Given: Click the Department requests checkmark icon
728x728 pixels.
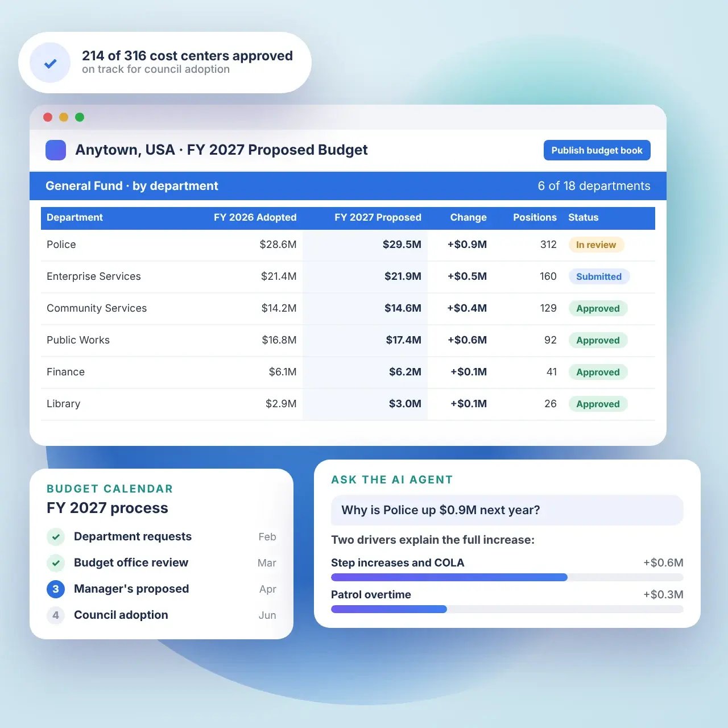Looking at the screenshot, I should coord(56,536).
